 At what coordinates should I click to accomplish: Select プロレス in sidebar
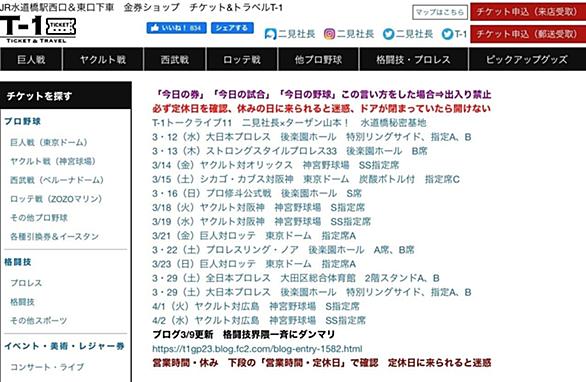pyautogui.click(x=26, y=283)
